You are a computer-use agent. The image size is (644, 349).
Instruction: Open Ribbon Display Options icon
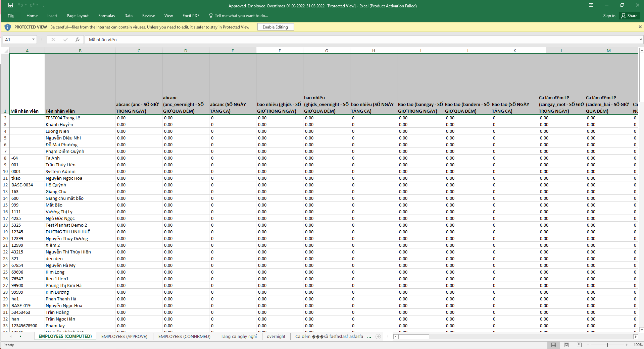coord(591,5)
